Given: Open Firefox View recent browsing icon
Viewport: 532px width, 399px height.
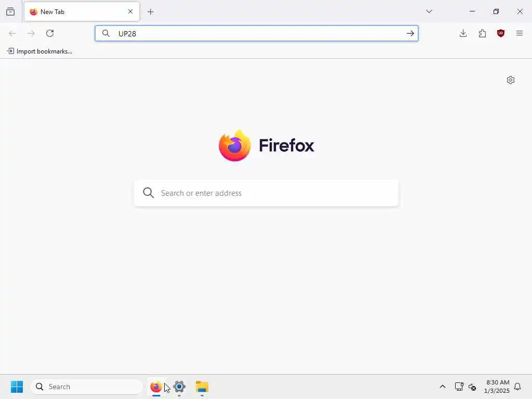Looking at the screenshot, I should [x=10, y=11].
